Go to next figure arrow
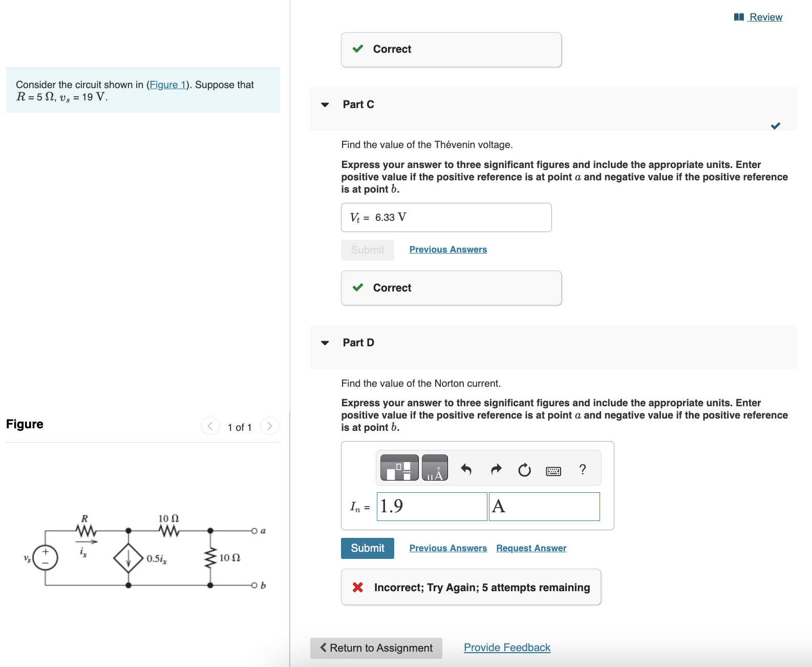The height and width of the screenshot is (667, 812). tap(270, 426)
